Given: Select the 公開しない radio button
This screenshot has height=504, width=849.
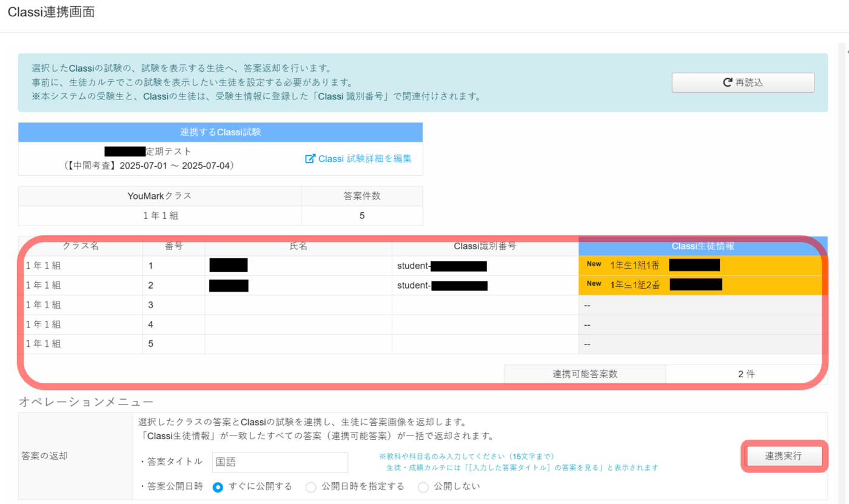Looking at the screenshot, I should click(423, 486).
